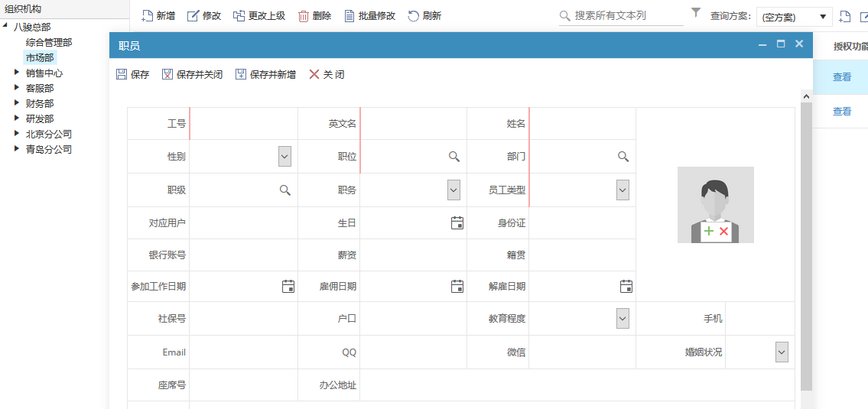Click red X to remove employee photo
This screenshot has height=409, width=868.
click(x=723, y=231)
